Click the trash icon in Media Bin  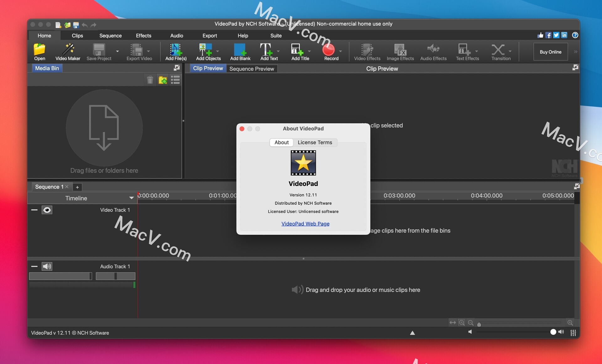coord(150,80)
